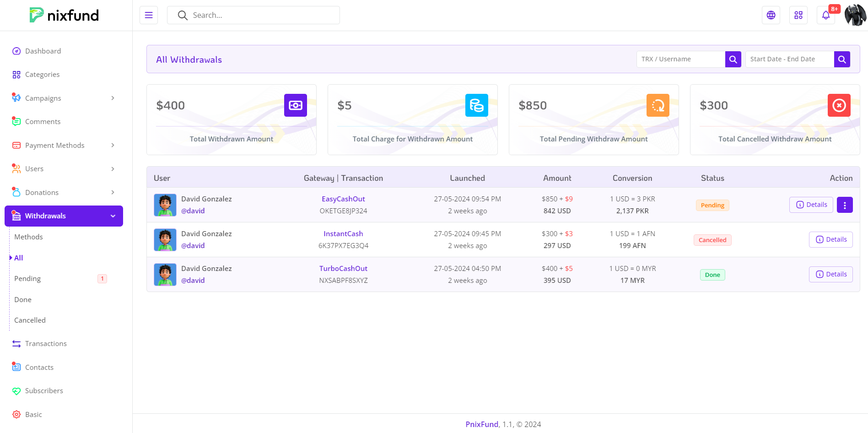Viewport: 868px width, 433px height.
Task: Click the PnixFund footer link
Action: click(482, 424)
